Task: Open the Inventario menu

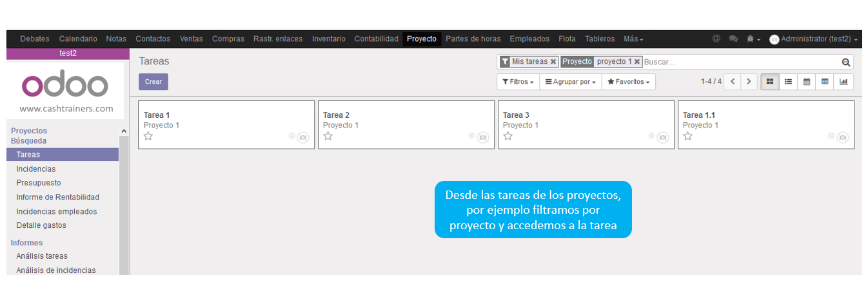Action: pyautogui.click(x=328, y=39)
